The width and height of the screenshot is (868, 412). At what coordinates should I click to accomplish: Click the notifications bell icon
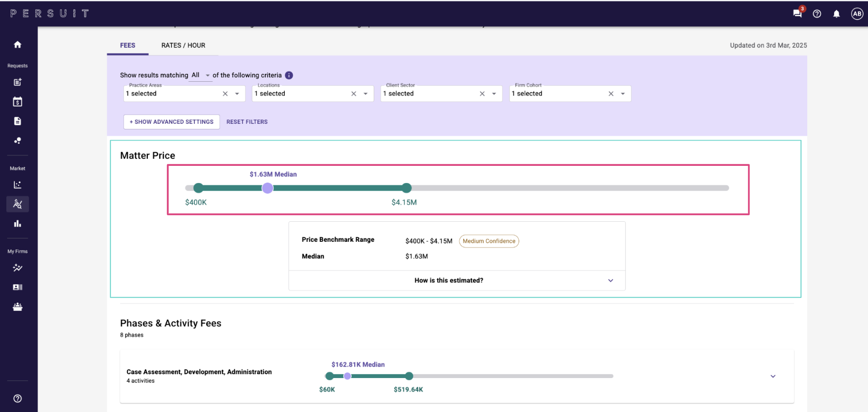pos(836,14)
